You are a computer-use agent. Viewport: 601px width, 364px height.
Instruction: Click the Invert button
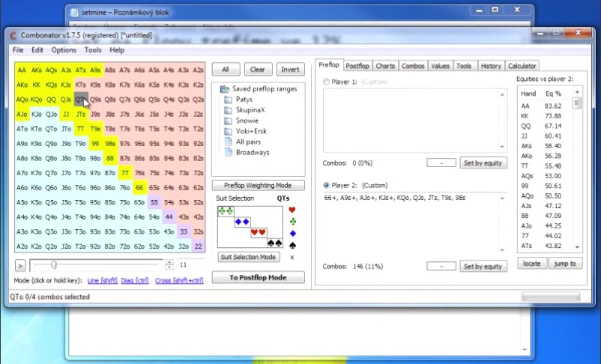290,70
